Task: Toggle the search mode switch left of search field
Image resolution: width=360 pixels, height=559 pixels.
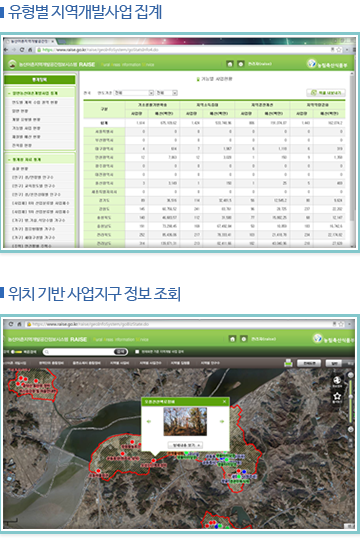Action: click(16, 352)
